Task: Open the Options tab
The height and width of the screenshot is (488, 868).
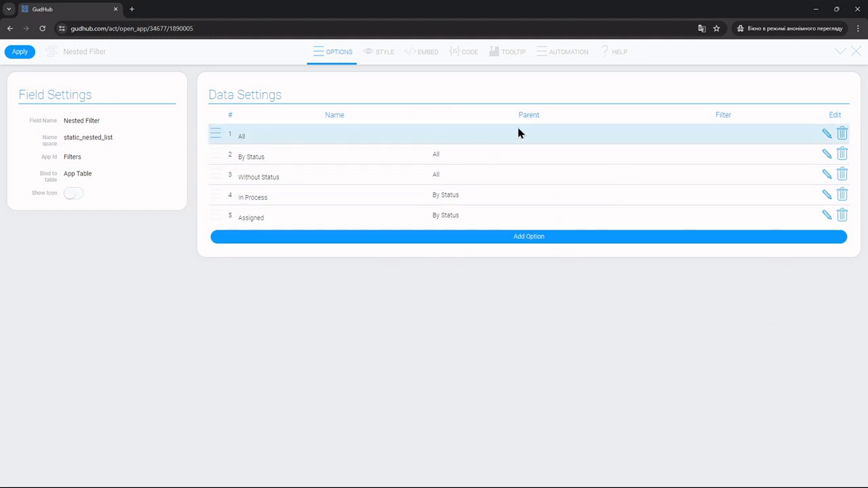Action: pyautogui.click(x=332, y=52)
